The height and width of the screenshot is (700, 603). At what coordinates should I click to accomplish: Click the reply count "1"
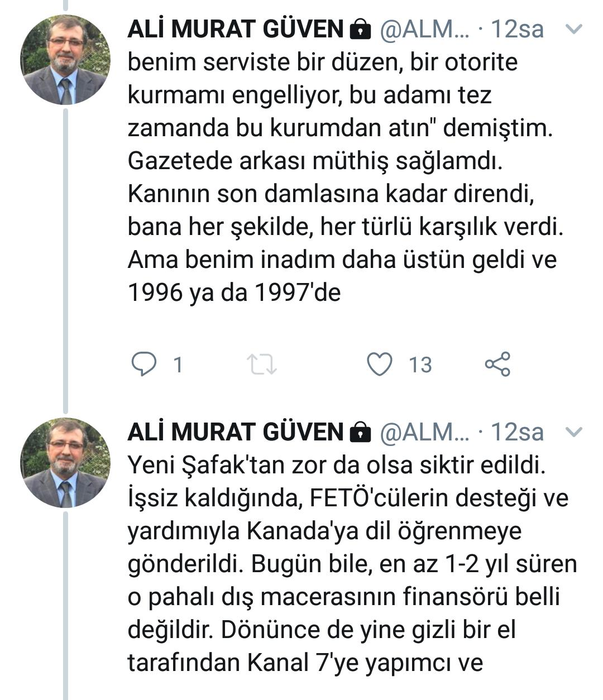(x=178, y=365)
